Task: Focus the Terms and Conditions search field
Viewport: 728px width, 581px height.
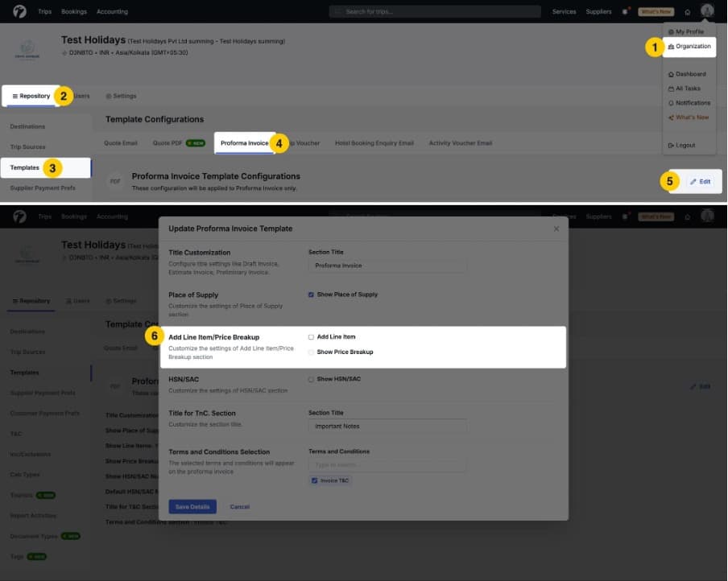Action: pyautogui.click(x=387, y=464)
